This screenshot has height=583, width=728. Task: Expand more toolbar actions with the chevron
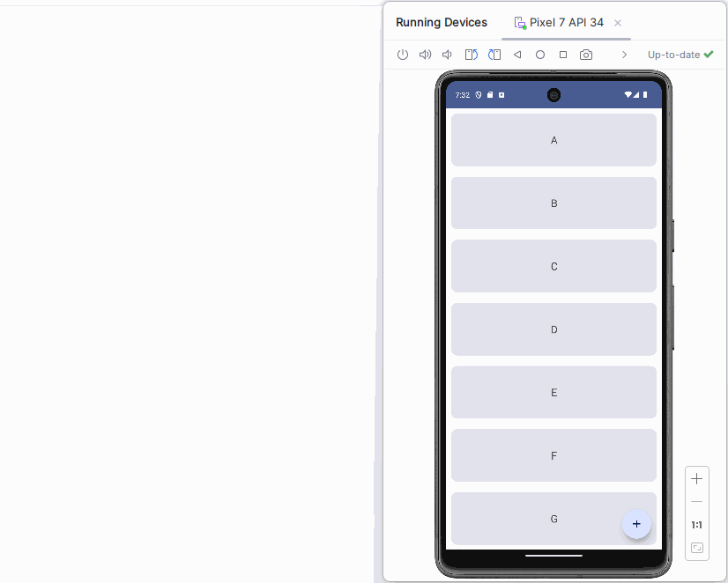tap(625, 55)
